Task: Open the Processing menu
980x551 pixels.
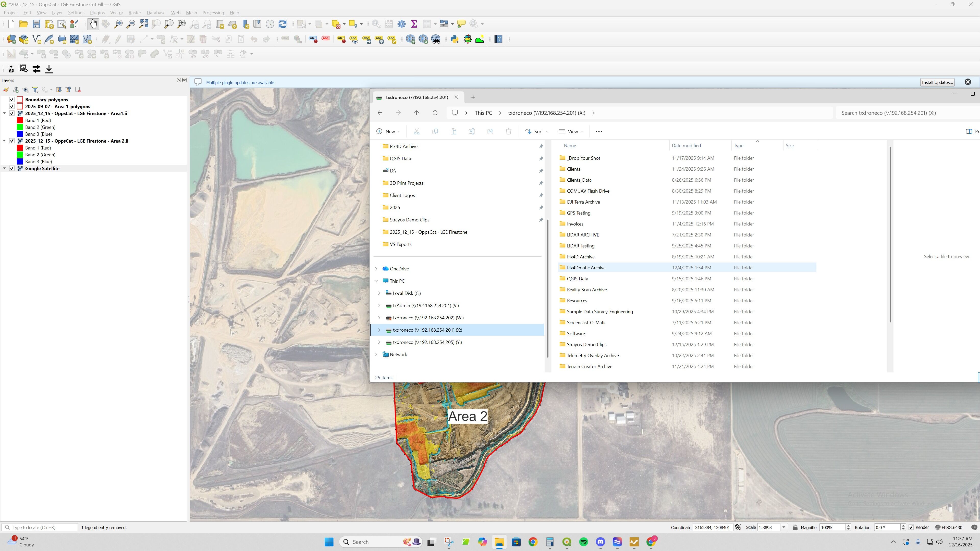Action: [213, 12]
